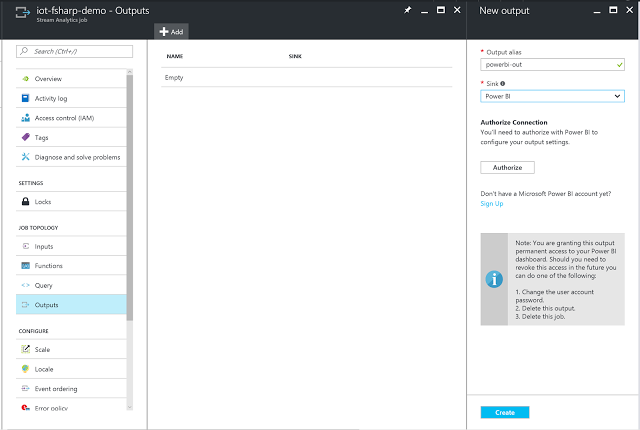
Task: Click the Overview icon in sidebar
Action: (25, 79)
